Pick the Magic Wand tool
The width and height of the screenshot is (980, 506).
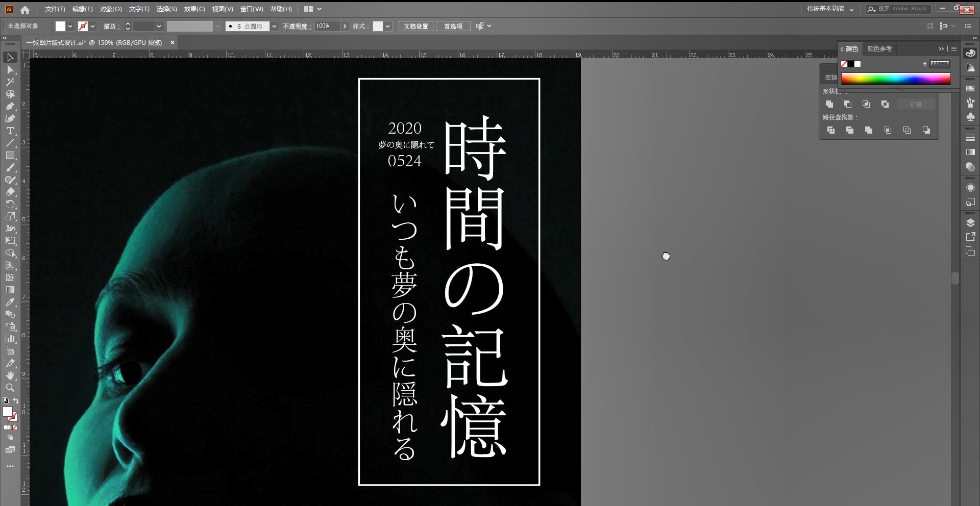10,82
